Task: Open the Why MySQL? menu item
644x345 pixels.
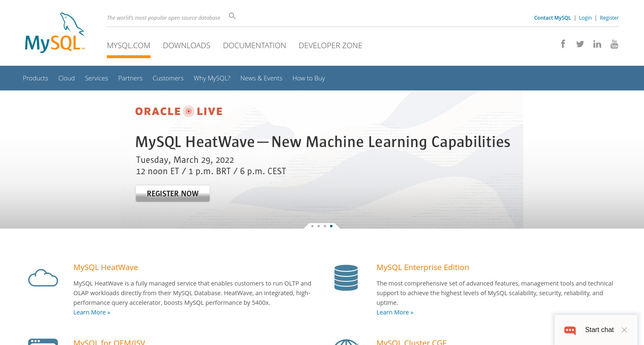Action: (x=212, y=78)
